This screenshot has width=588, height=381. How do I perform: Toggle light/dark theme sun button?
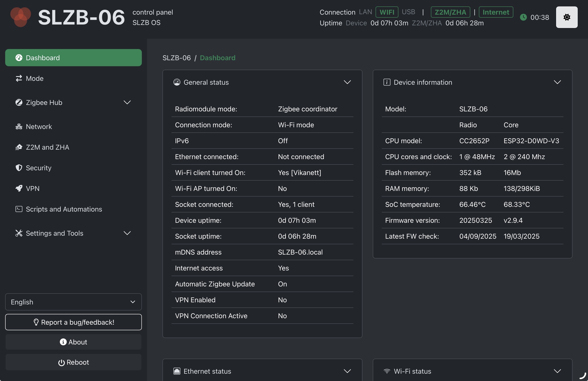(x=566, y=17)
